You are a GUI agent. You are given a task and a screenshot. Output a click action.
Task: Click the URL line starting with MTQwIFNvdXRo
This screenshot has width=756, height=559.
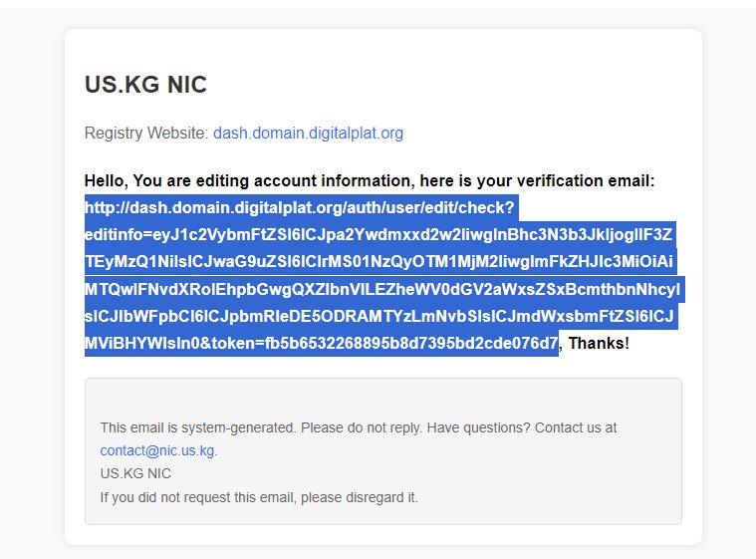coord(382,289)
